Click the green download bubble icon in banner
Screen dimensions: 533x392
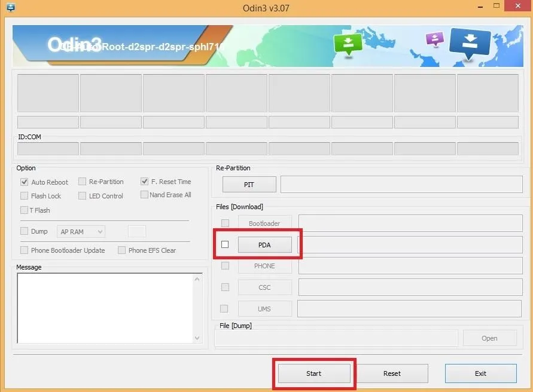point(348,44)
